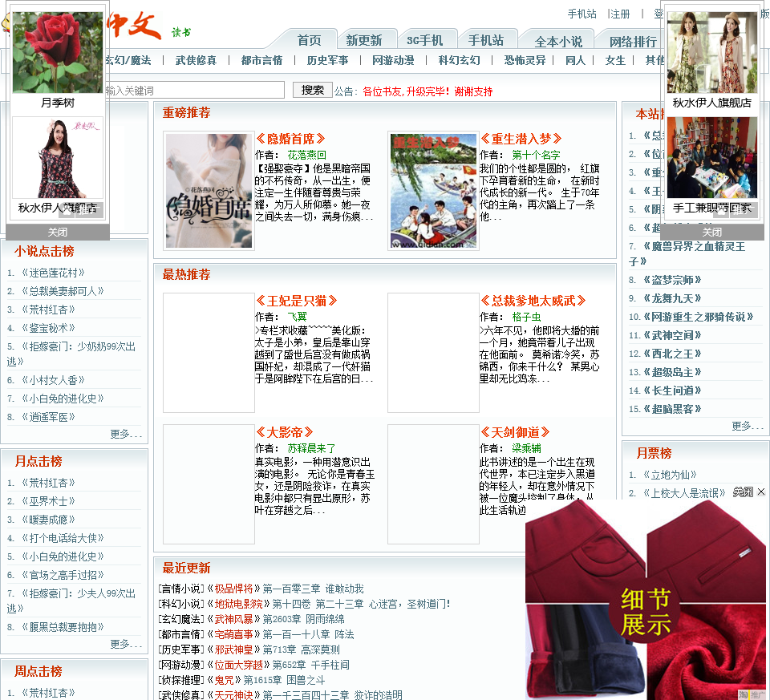Select the 科幻玄幻 category
The width and height of the screenshot is (770, 700).
pyautogui.click(x=459, y=60)
